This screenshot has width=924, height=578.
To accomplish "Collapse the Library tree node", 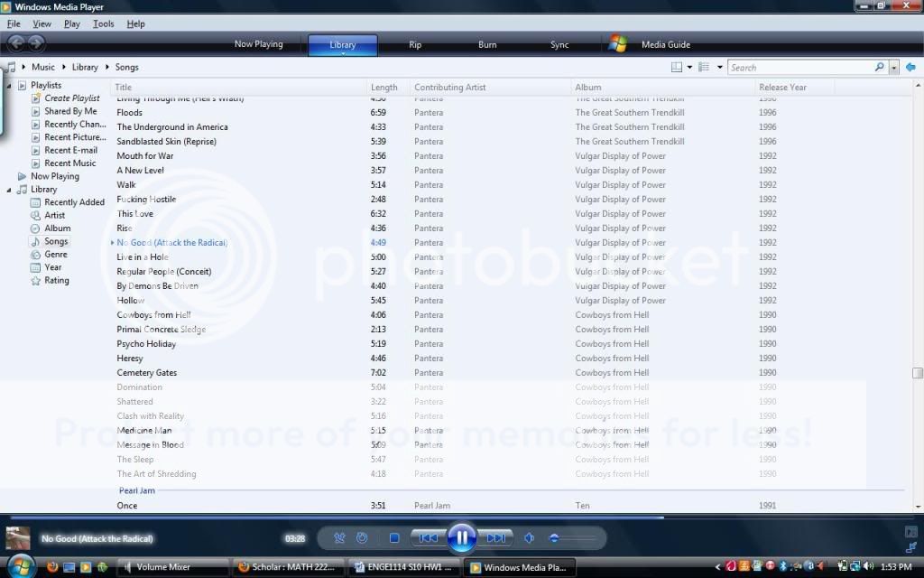I will tap(9, 190).
